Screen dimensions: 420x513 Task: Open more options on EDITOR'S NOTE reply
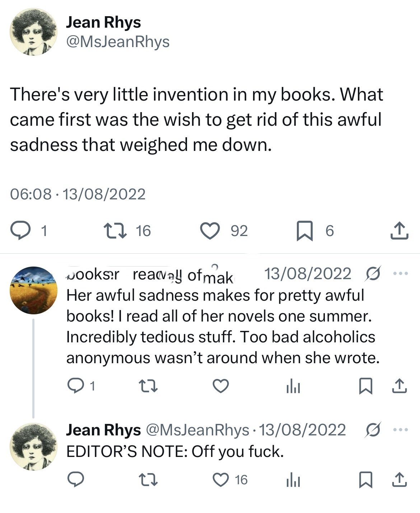click(401, 430)
